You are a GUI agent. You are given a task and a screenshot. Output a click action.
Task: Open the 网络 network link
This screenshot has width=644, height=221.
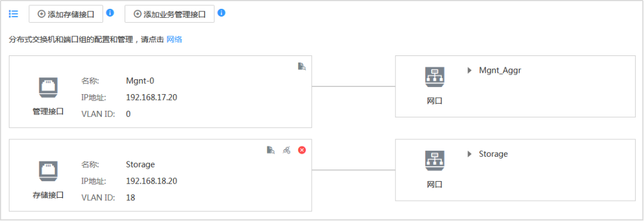pos(174,40)
